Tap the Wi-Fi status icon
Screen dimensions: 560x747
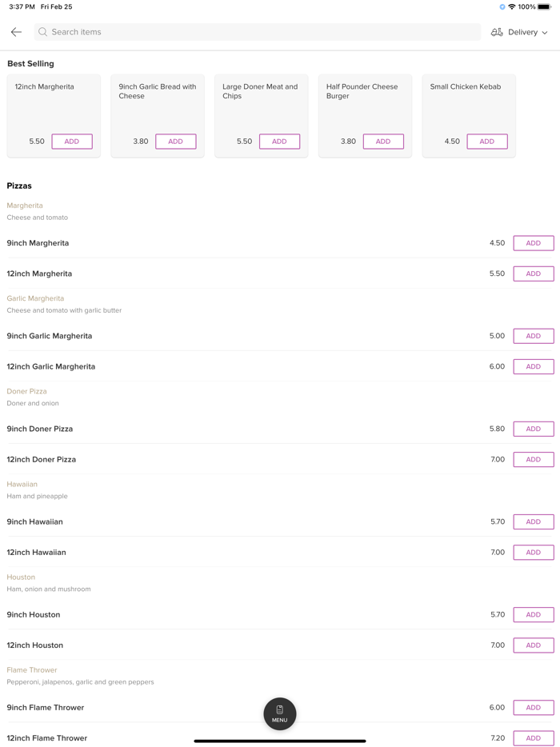pos(512,7)
